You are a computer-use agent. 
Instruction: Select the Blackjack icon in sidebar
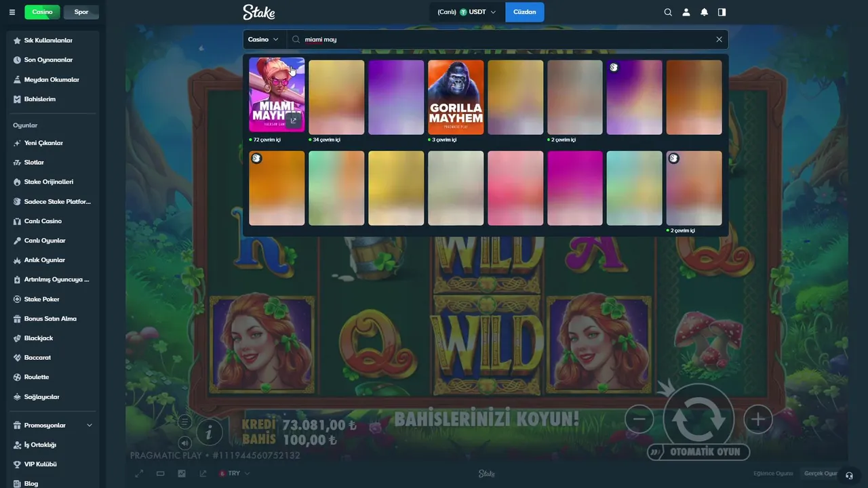point(18,338)
